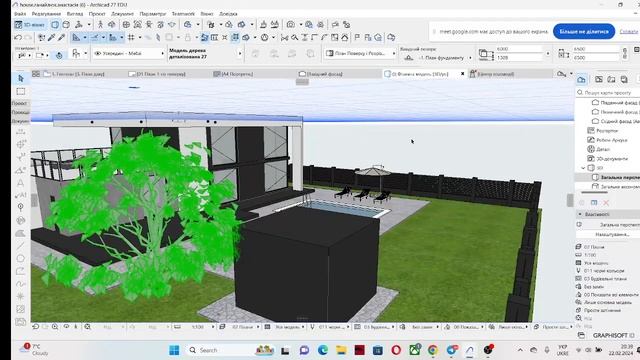Click the fit in window icon in bottom bar
The height and width of the screenshot is (360, 640).
click(87, 327)
